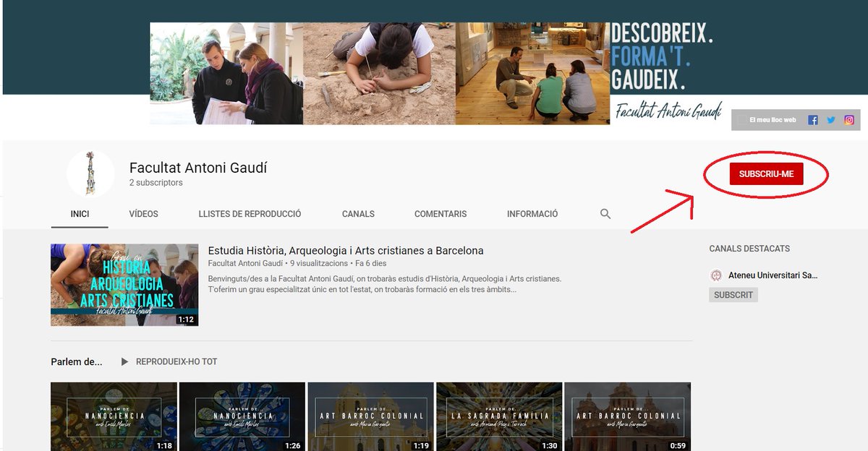Viewport: 868px width, 451px height.
Task: Click the Ateneu Universitari channel avatar icon
Action: (716, 275)
